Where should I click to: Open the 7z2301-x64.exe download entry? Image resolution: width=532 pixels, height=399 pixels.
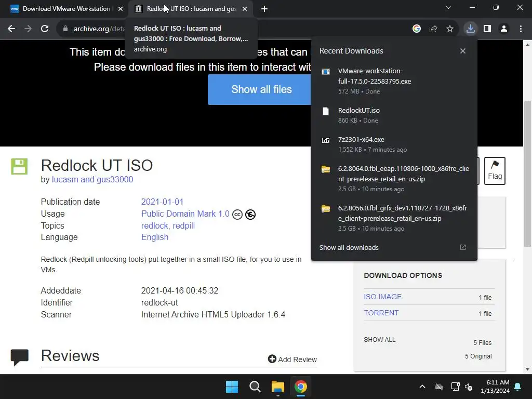[394, 144]
